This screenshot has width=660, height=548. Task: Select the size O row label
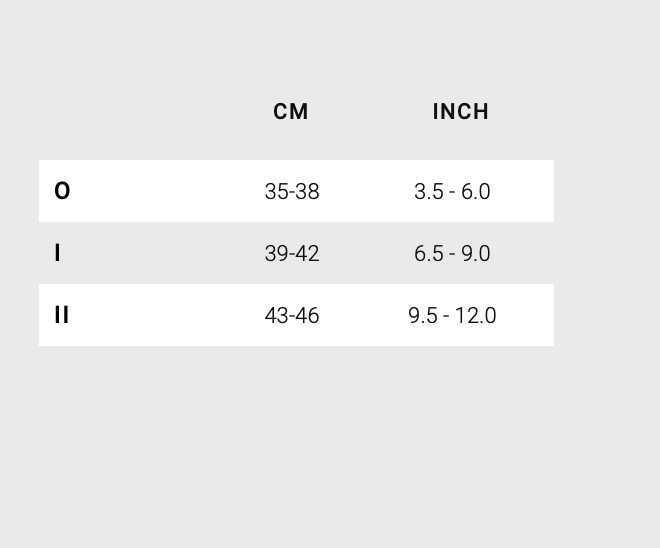62,191
